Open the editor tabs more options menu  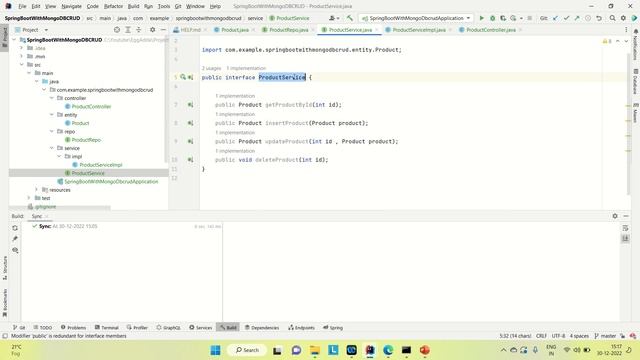click(x=626, y=30)
